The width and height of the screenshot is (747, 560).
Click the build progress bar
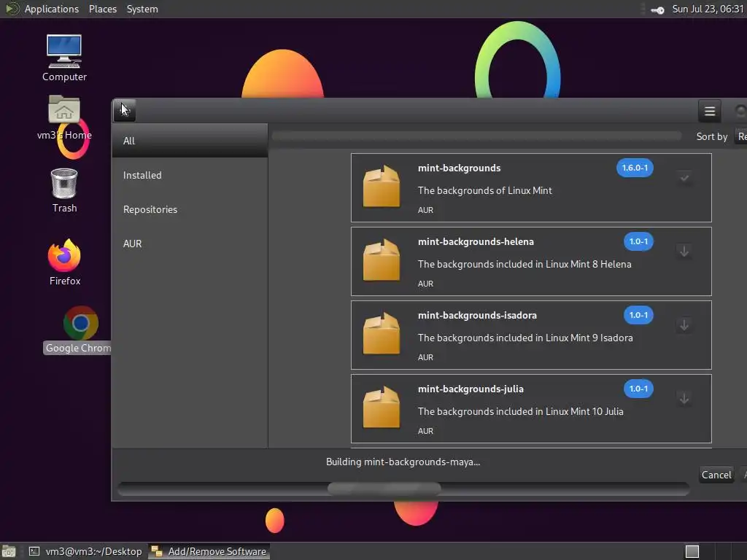coord(403,488)
